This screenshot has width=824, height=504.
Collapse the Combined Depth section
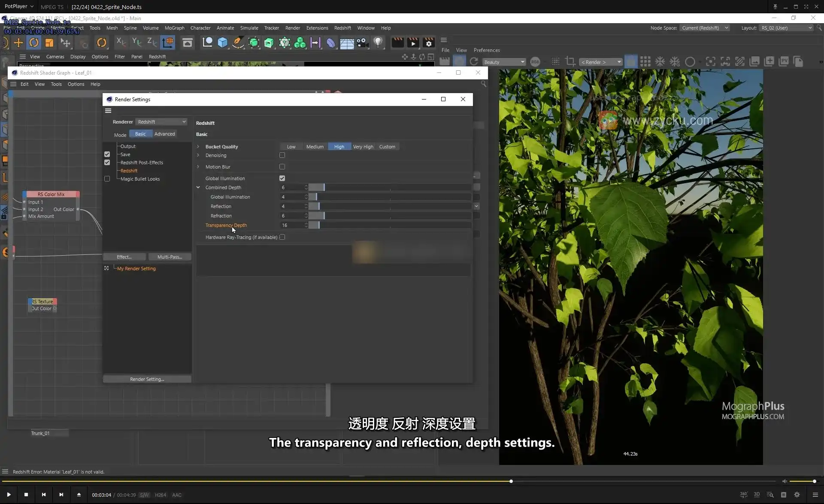[198, 187]
